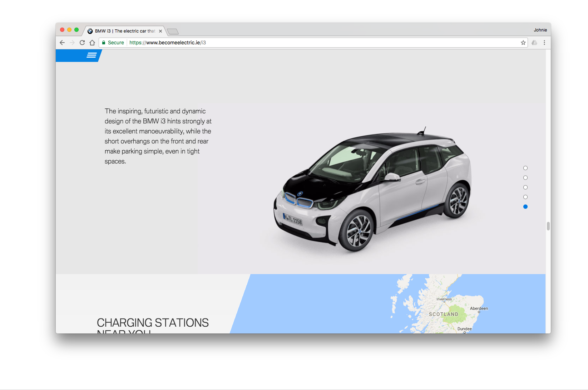This screenshot has height=390, width=588.
Task: Close window with red button
Action: 62,30
